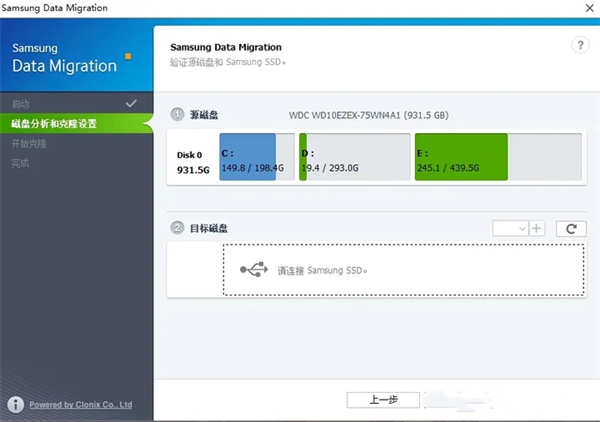This screenshot has width=600, height=422.
Task: Open the Powered by Clonix link
Action: click(80, 405)
